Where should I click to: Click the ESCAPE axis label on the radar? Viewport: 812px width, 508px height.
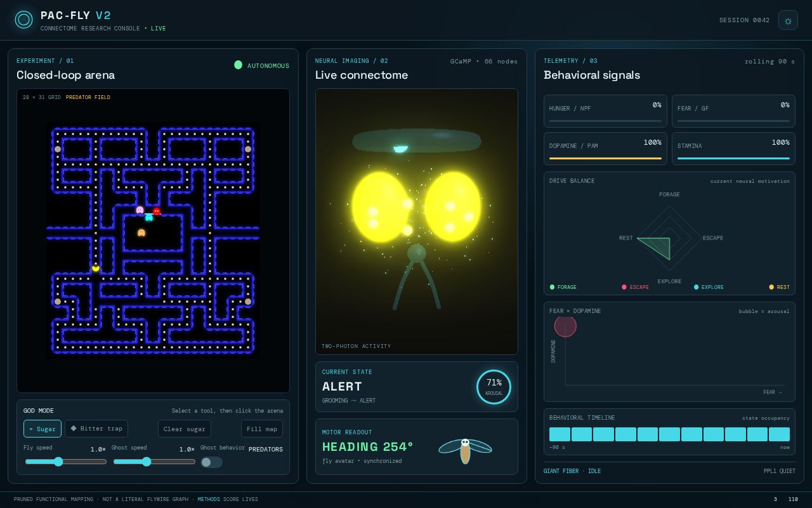(x=713, y=238)
